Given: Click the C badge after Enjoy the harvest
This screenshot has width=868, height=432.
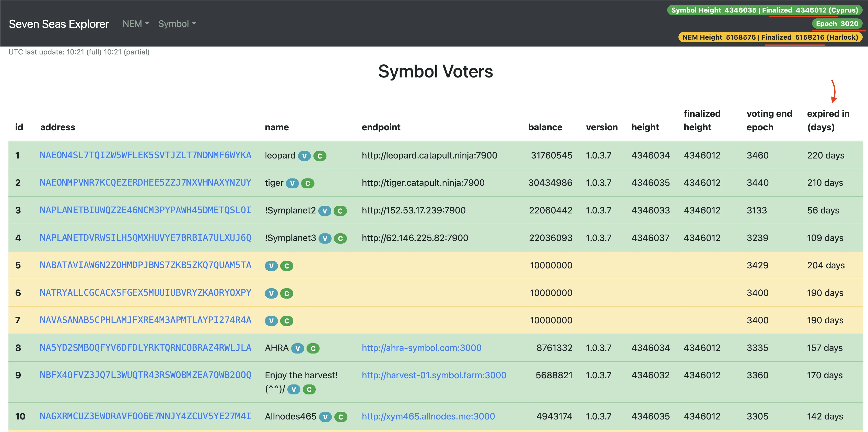Looking at the screenshot, I should pyautogui.click(x=309, y=390).
